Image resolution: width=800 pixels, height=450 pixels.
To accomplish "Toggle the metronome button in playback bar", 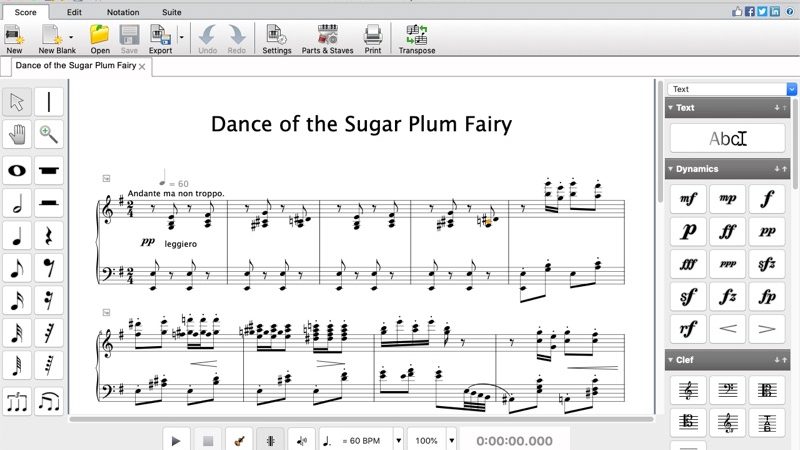I will 270,440.
